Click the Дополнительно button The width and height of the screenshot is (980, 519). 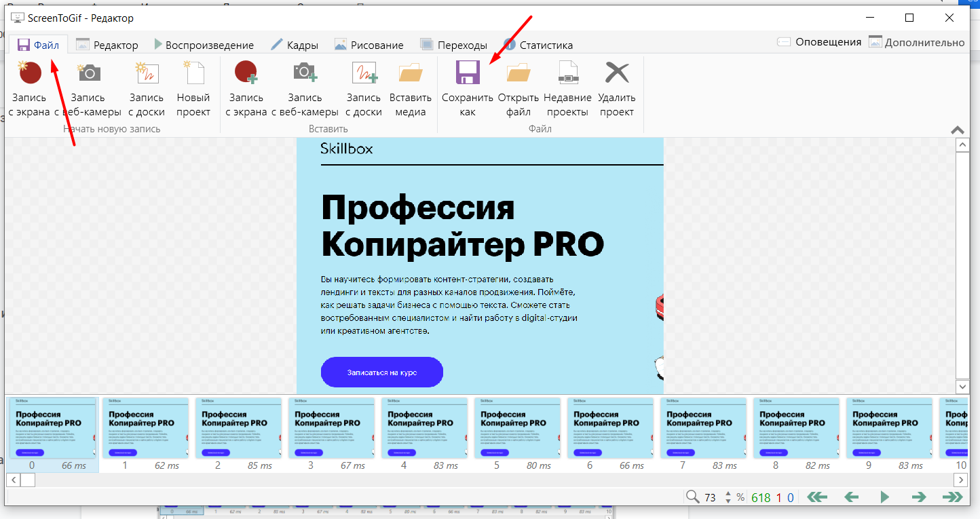point(916,42)
